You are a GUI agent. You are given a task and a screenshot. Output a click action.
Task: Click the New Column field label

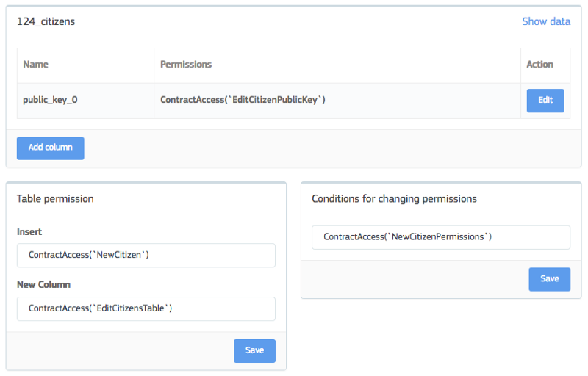tap(43, 285)
